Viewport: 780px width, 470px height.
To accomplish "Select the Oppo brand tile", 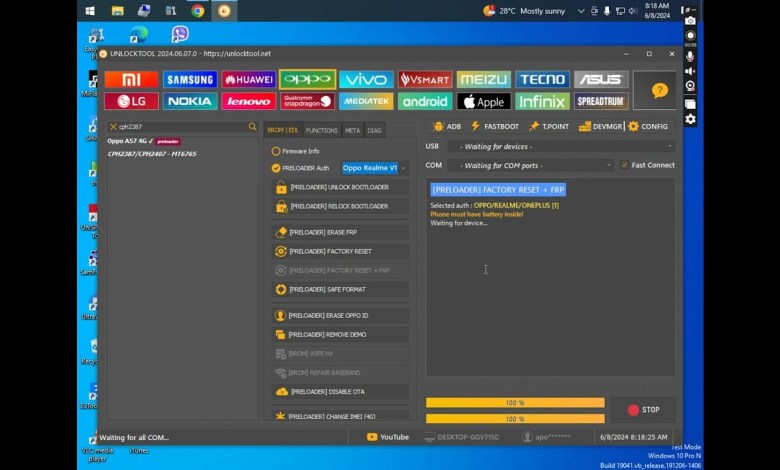I will (307, 79).
